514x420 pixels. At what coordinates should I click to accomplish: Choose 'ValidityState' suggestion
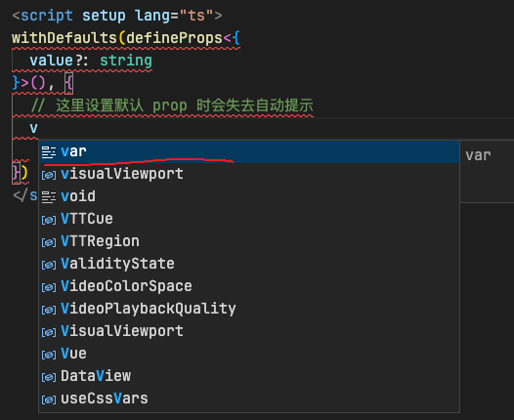coord(249,264)
